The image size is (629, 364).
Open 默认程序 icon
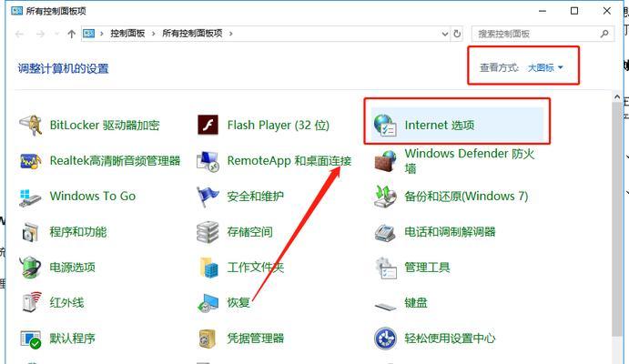click(30, 339)
